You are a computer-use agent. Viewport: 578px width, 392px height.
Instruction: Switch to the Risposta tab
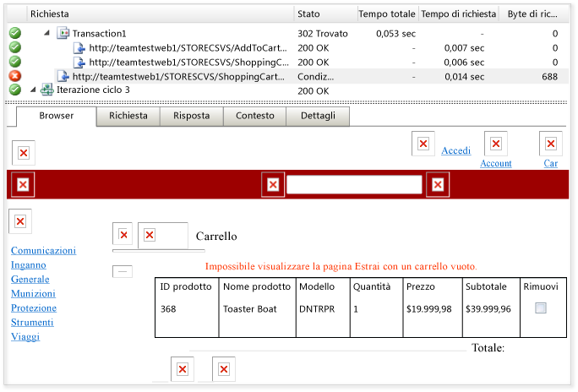click(x=191, y=116)
